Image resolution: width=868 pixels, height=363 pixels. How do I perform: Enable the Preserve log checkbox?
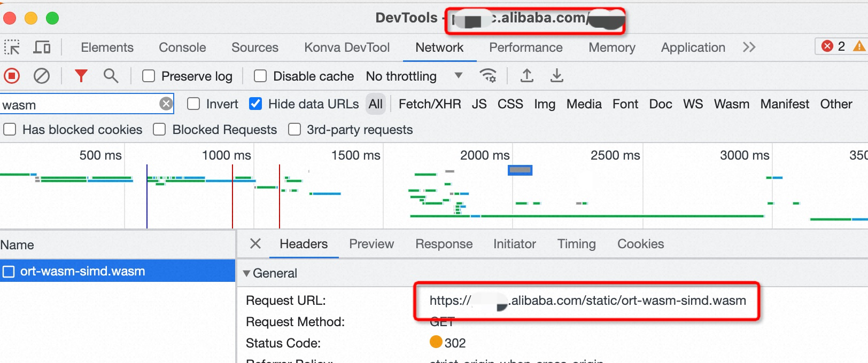149,76
